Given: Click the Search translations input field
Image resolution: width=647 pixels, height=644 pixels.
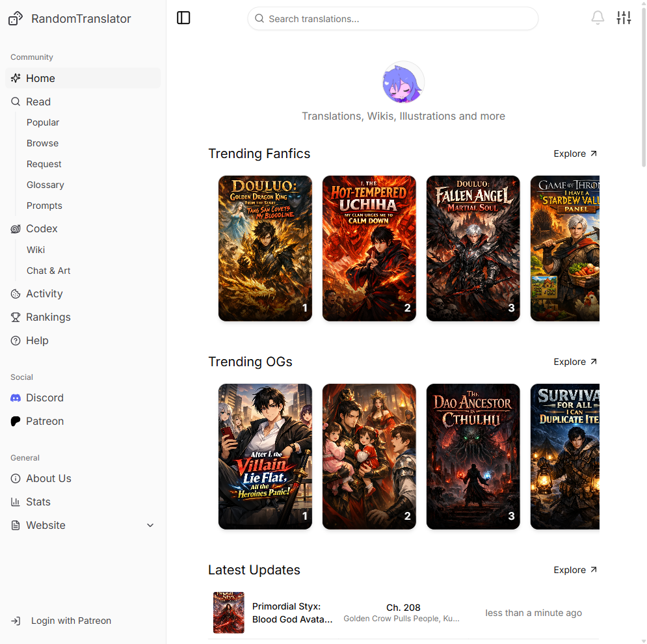Looking at the screenshot, I should click(393, 19).
